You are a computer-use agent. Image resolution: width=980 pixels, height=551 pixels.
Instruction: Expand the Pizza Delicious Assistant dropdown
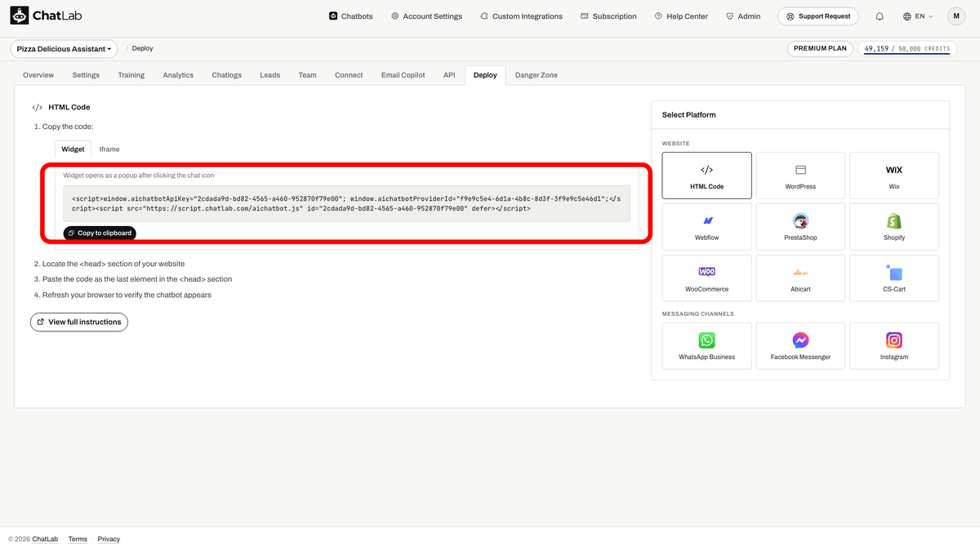[64, 49]
